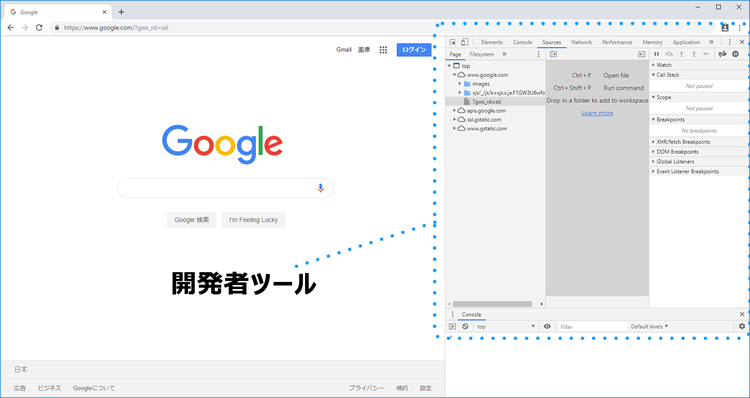Collapse the top frame tree node

point(449,66)
